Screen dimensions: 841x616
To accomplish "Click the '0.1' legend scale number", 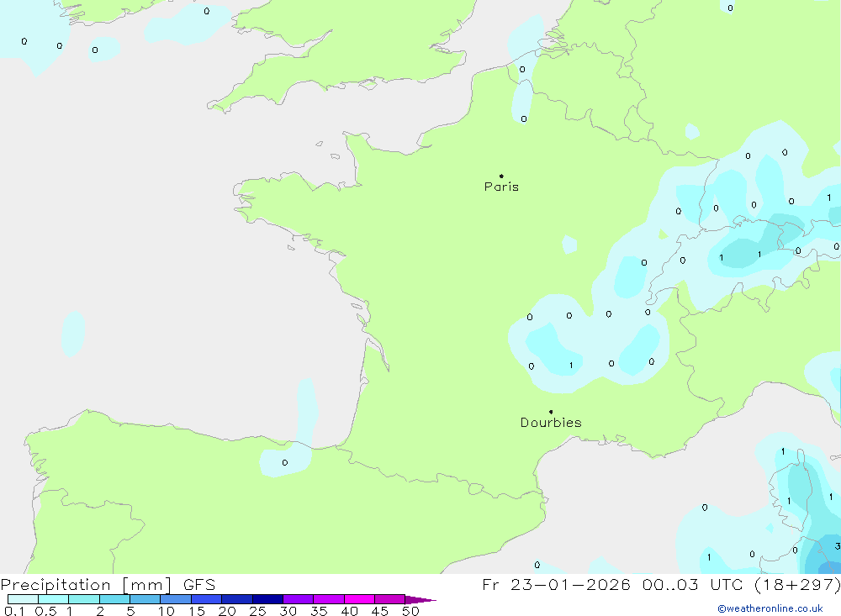I will pyautogui.click(x=14, y=611).
